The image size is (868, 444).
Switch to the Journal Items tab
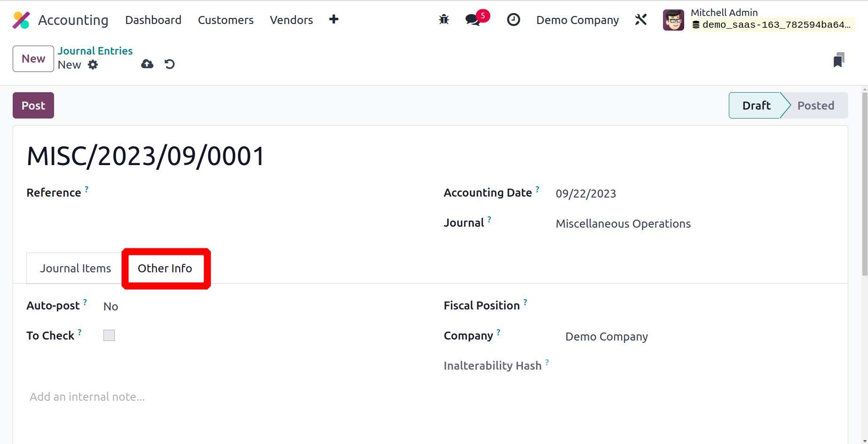click(75, 268)
